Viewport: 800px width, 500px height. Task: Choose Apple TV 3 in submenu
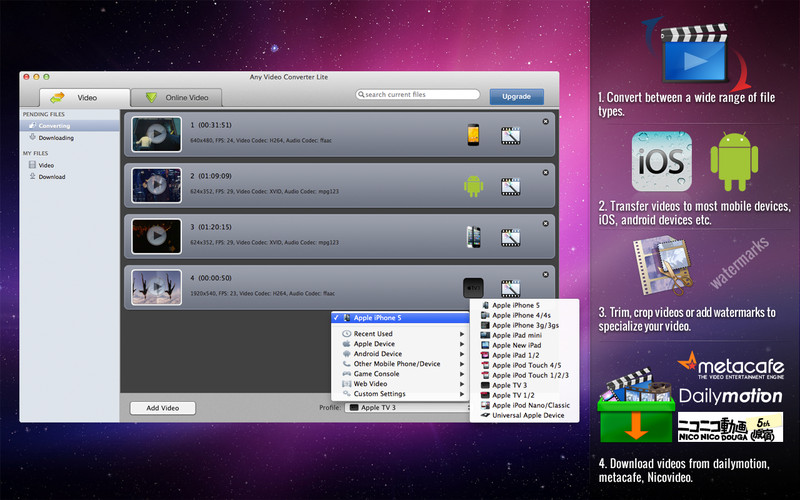click(524, 385)
